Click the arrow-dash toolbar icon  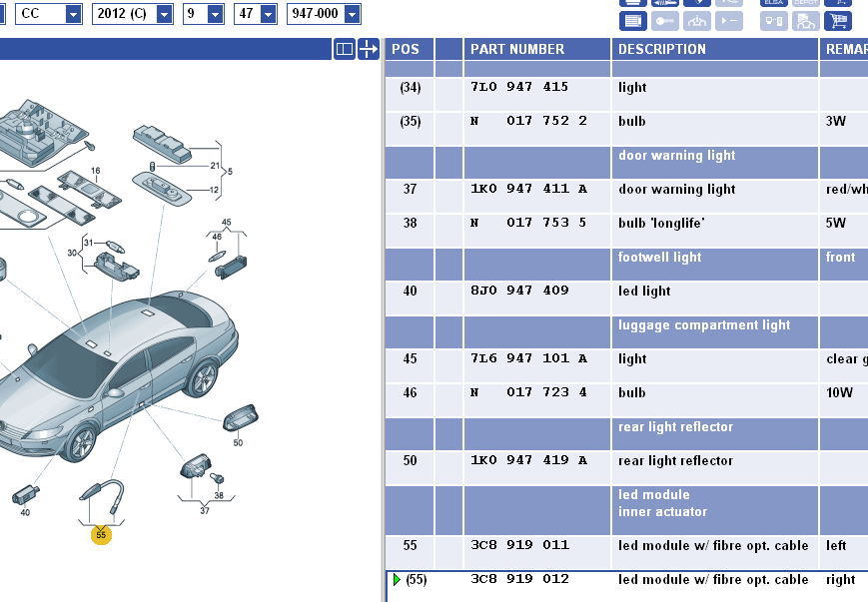point(729,21)
